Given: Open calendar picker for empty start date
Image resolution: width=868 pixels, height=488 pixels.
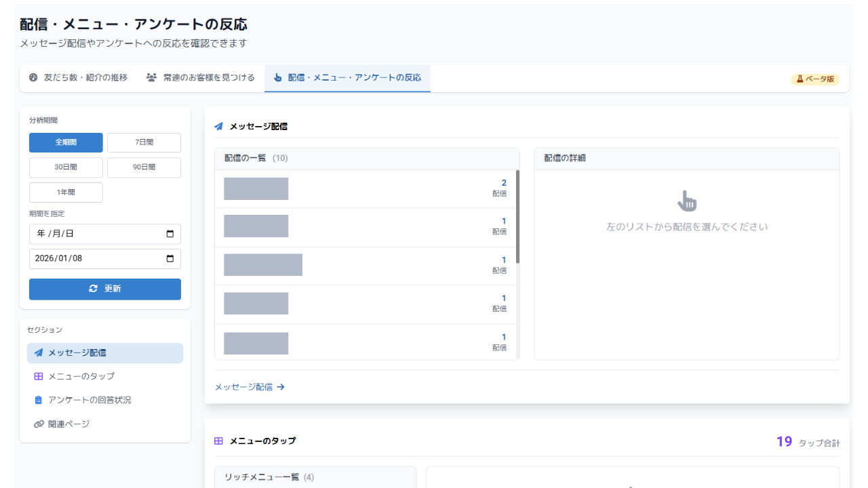Looking at the screenshot, I should [170, 234].
